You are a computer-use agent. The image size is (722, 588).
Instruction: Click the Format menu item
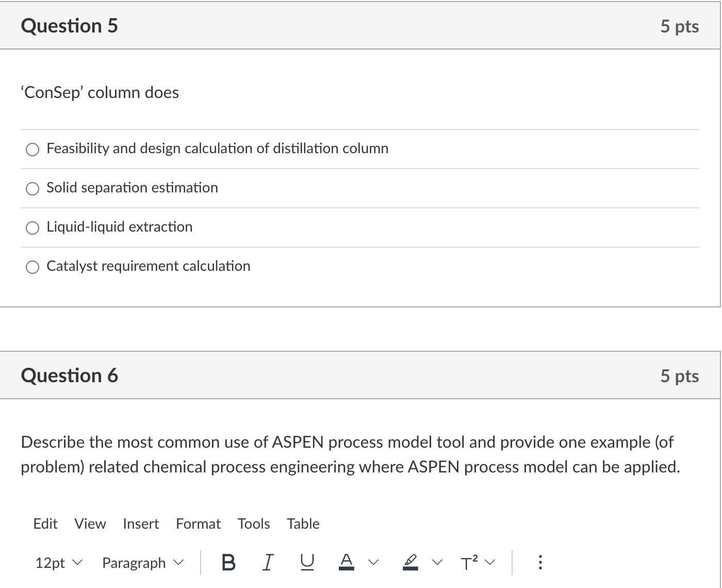point(198,524)
